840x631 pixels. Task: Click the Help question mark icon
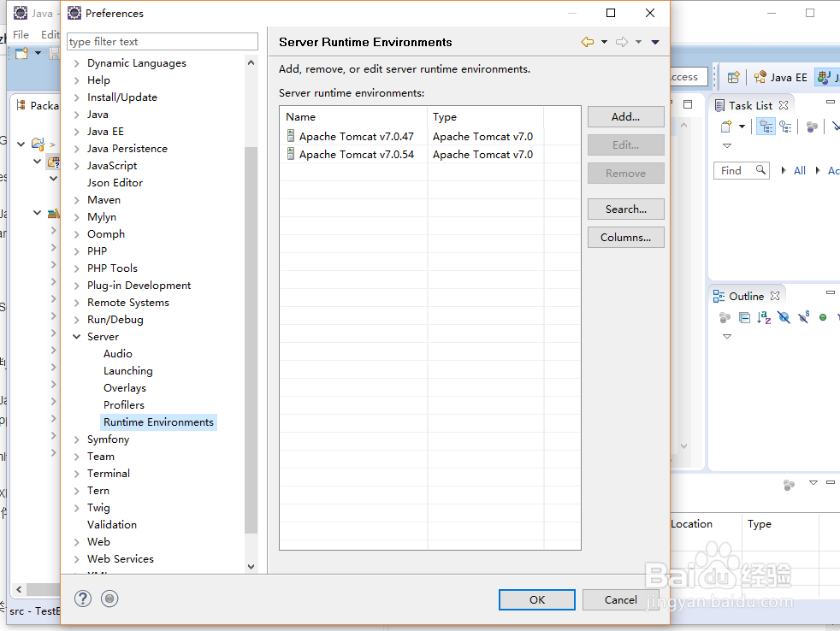pyautogui.click(x=83, y=599)
